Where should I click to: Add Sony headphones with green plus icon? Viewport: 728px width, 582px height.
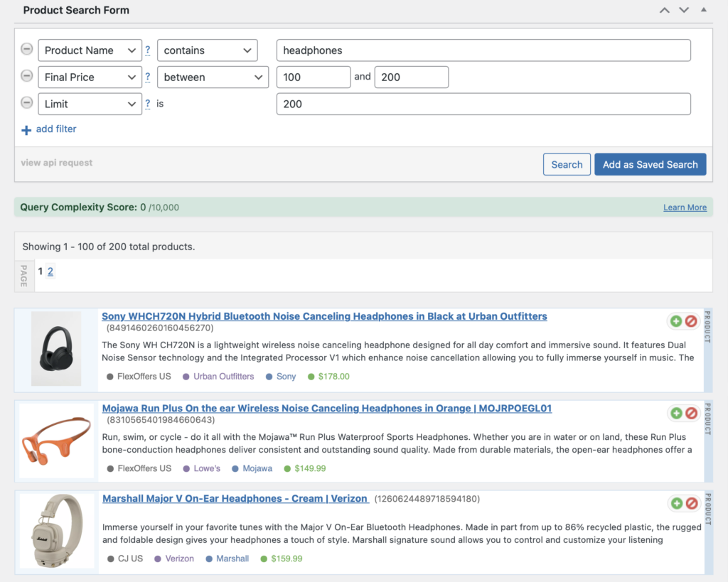675,321
